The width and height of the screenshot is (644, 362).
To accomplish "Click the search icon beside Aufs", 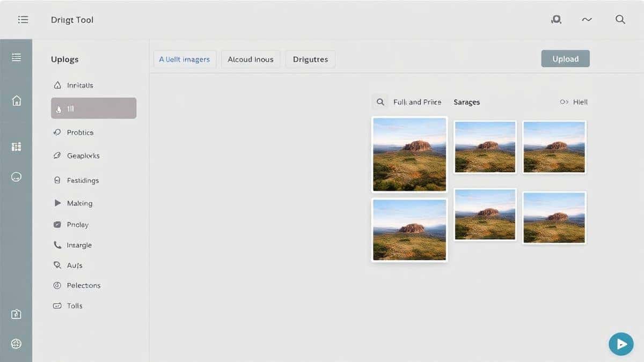I will [57, 265].
